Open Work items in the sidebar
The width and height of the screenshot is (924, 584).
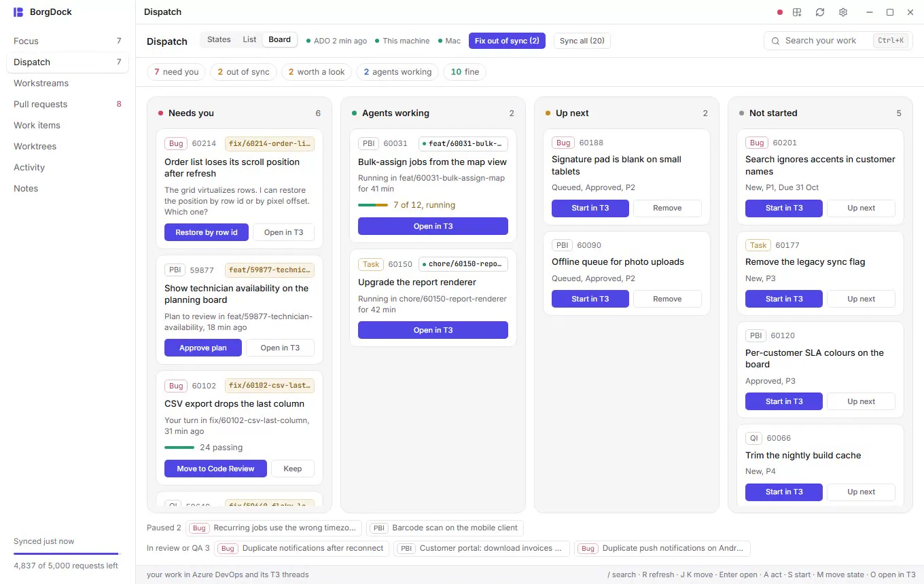tap(67, 125)
